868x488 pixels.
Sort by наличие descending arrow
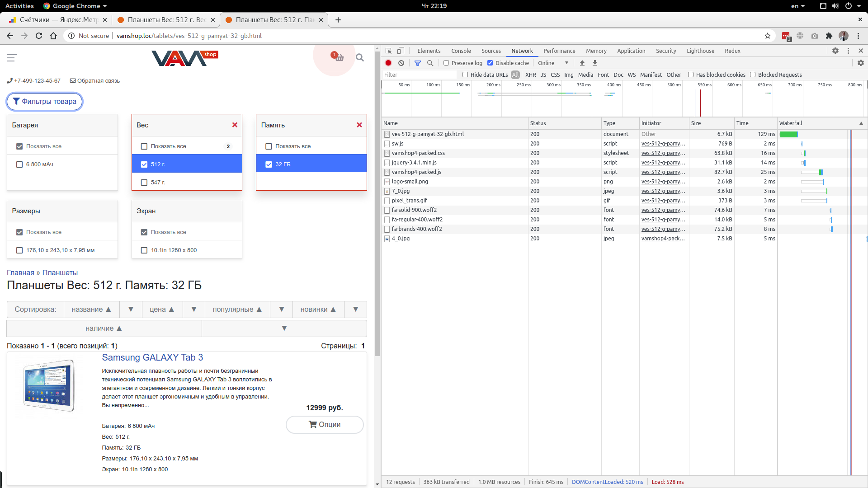point(284,328)
